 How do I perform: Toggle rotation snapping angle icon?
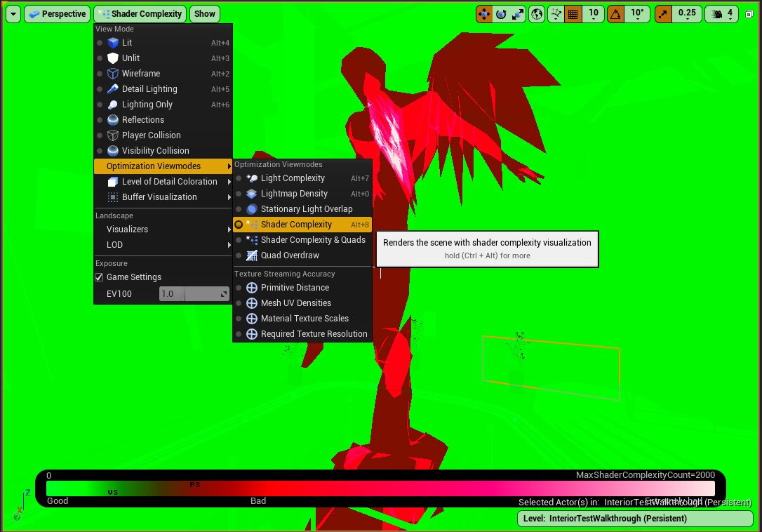pos(616,14)
